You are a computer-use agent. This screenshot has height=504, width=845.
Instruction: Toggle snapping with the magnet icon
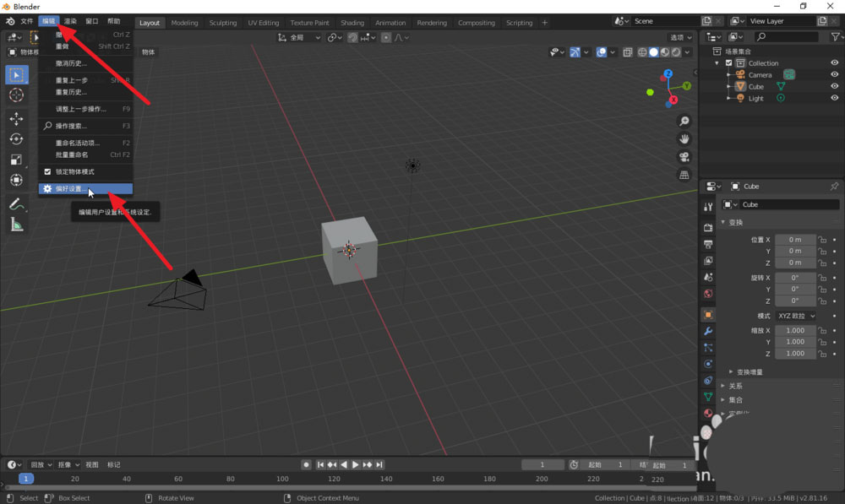(353, 37)
